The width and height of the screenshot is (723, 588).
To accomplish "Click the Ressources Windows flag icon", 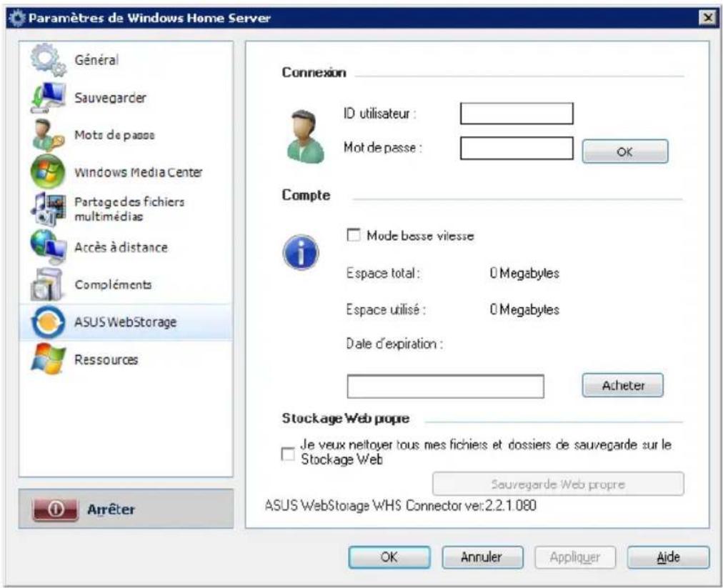I will 48,359.
